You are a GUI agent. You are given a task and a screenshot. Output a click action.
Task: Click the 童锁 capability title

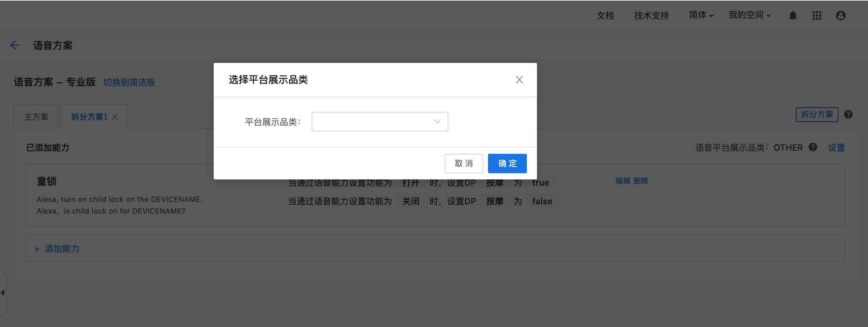(47, 181)
